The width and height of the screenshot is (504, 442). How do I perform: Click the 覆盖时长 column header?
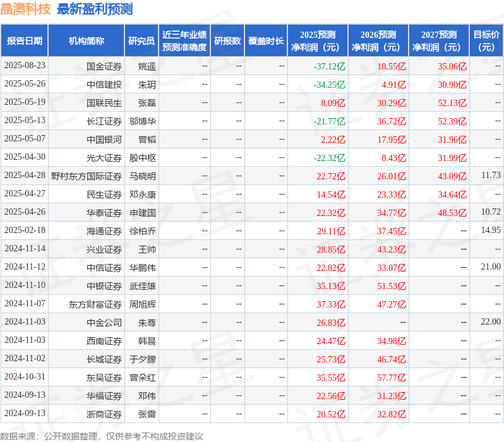[x=266, y=41]
